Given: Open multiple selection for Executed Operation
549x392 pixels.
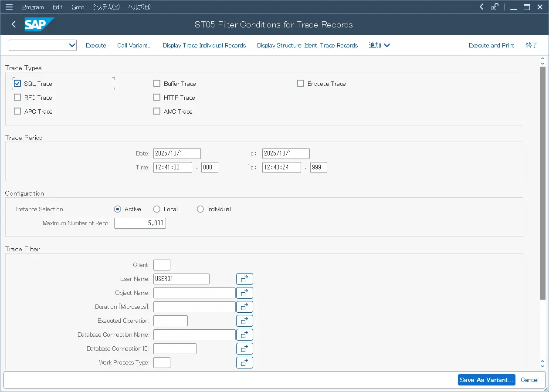Looking at the screenshot, I should click(244, 321).
